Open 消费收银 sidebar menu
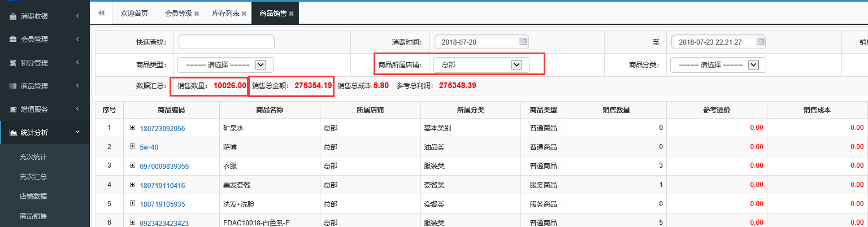Screen dimensions: 868x227 (x=45, y=16)
